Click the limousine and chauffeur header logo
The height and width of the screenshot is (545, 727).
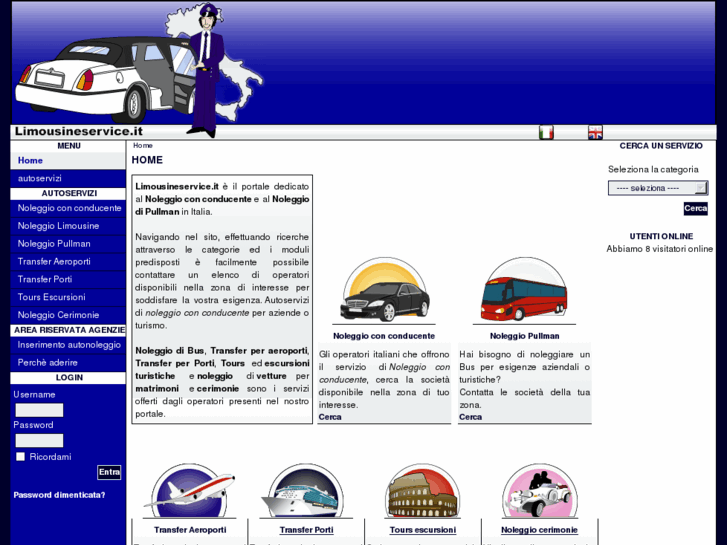139,70
